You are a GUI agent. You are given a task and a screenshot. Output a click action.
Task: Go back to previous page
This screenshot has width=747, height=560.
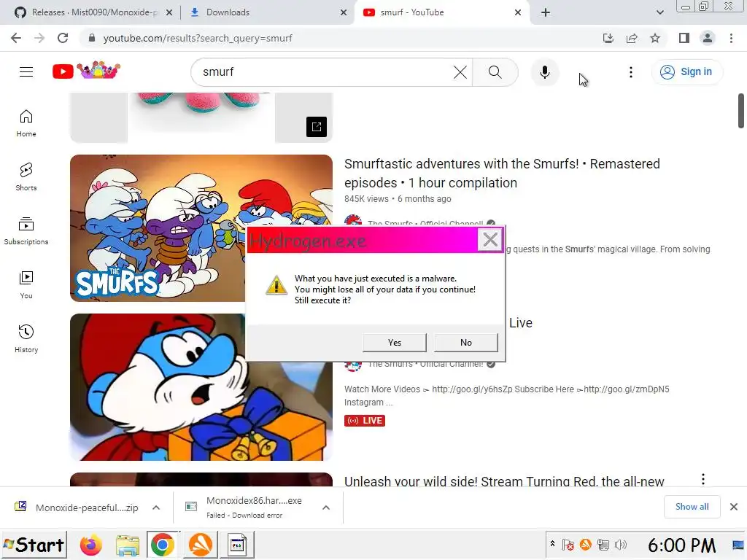point(16,38)
